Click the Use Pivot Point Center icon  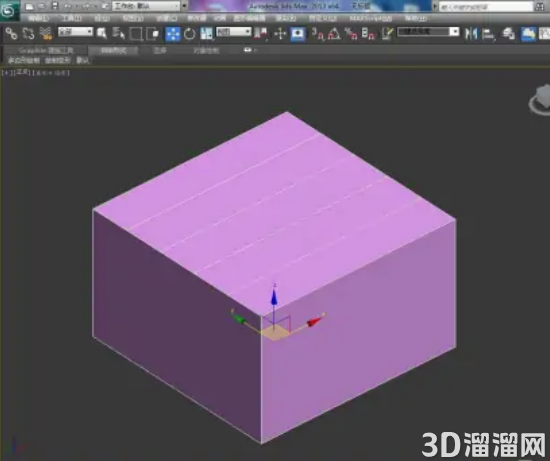(261, 34)
